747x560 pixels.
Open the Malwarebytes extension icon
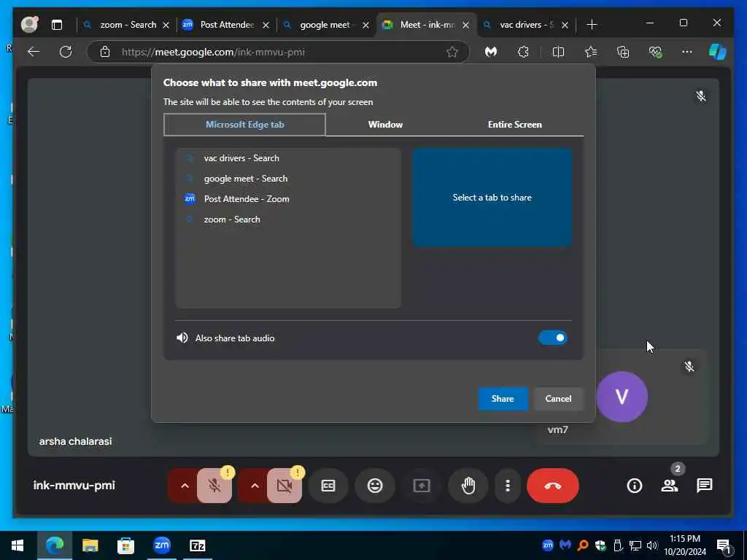tap(491, 52)
